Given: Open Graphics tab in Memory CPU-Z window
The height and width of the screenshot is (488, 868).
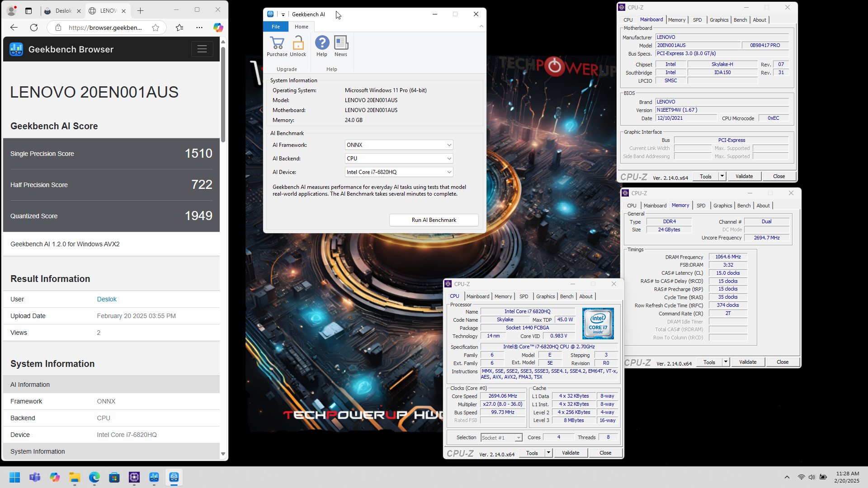Looking at the screenshot, I should coord(722,206).
